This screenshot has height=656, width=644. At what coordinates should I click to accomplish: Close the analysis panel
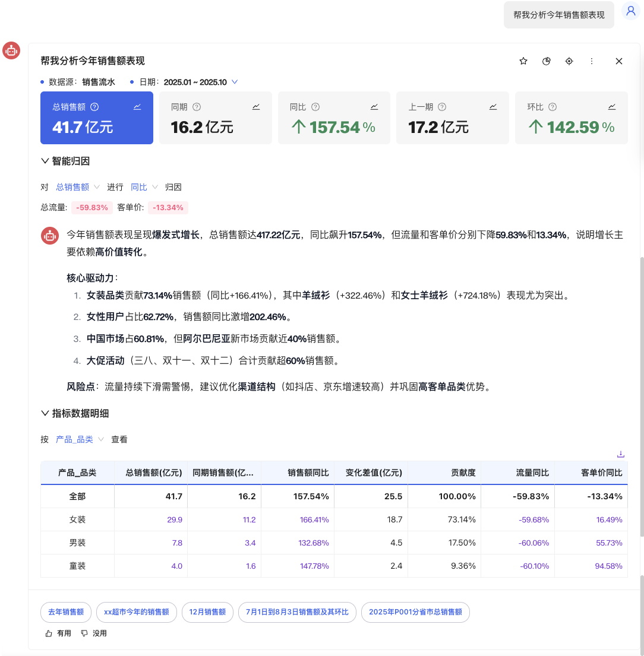tap(618, 61)
